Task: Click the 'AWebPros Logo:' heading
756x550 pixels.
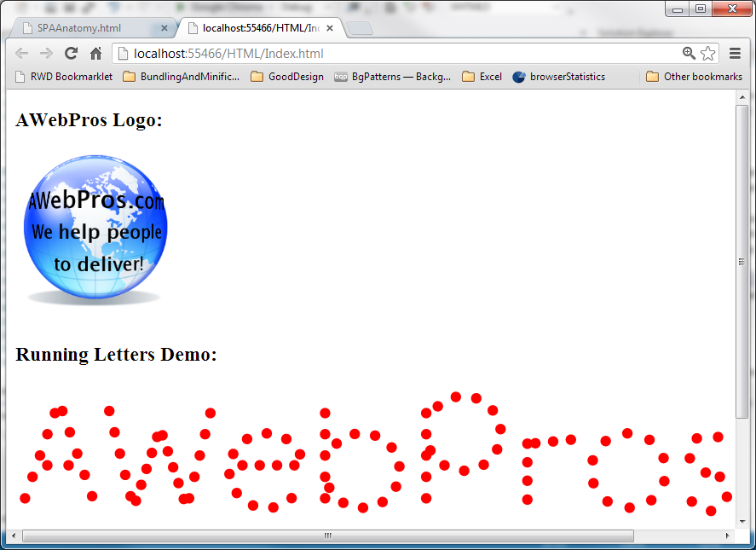Action: click(89, 120)
